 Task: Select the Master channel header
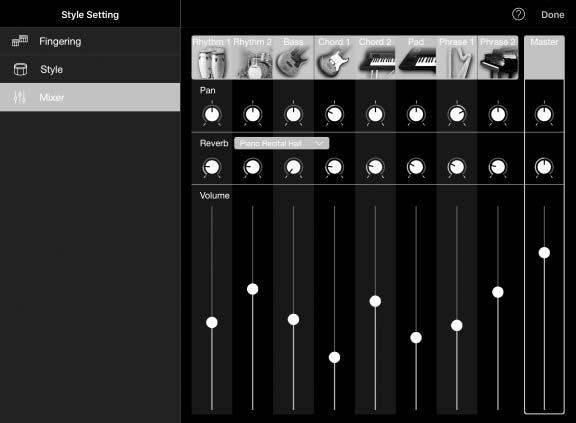tap(544, 57)
